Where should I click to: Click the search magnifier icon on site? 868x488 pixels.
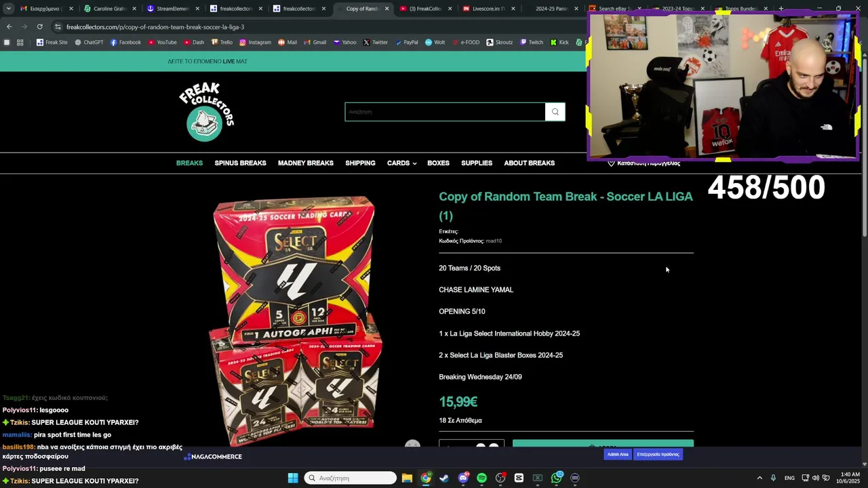[x=555, y=112]
